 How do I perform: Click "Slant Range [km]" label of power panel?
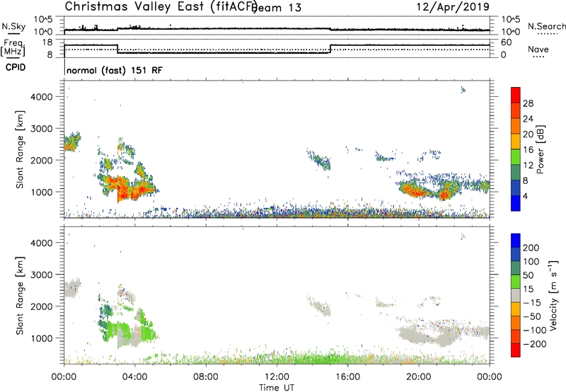[x=20, y=149]
